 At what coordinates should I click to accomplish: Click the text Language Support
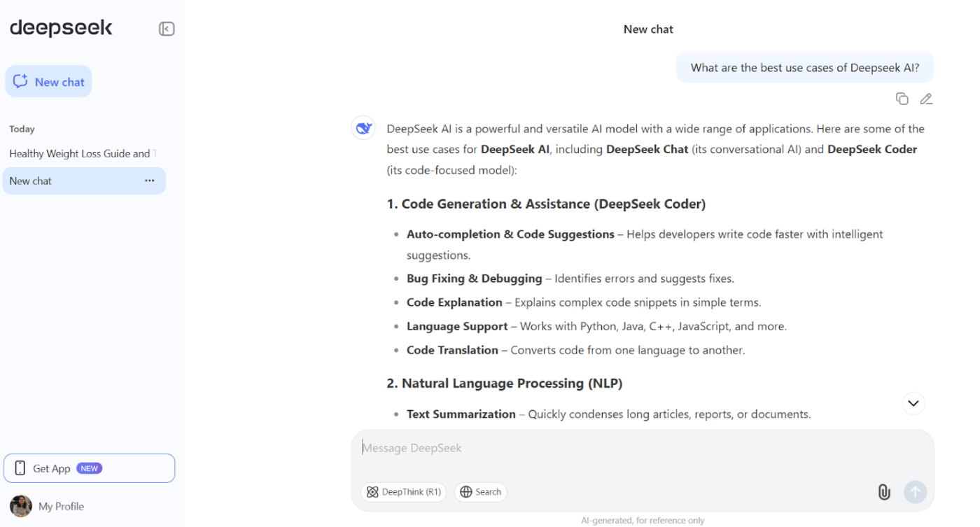457,326
